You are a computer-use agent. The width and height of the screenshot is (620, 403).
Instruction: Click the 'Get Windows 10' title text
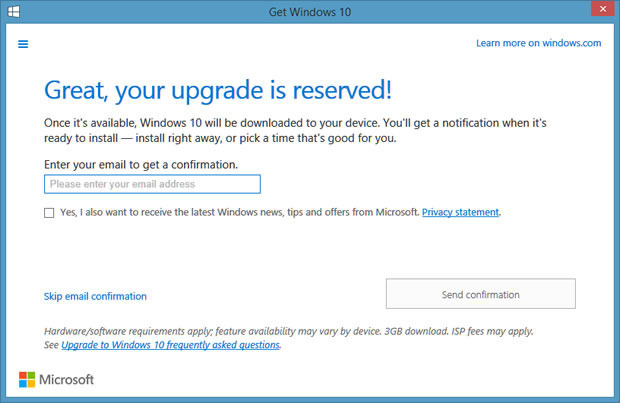tap(310, 12)
